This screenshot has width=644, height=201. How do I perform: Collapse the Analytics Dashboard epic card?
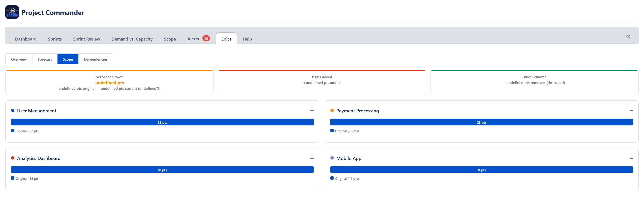[x=312, y=158]
